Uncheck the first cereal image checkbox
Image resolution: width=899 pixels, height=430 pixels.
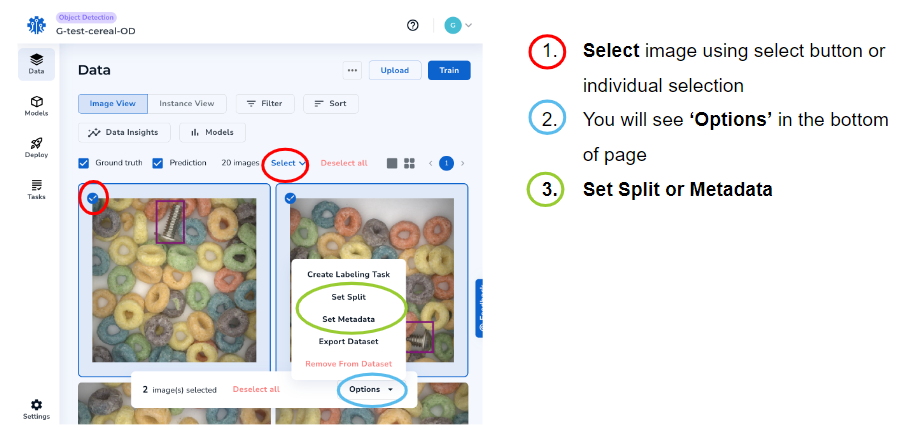coord(93,198)
